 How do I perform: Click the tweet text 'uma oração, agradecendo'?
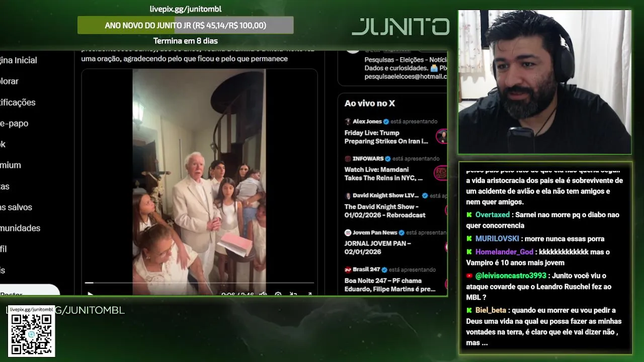click(x=184, y=59)
